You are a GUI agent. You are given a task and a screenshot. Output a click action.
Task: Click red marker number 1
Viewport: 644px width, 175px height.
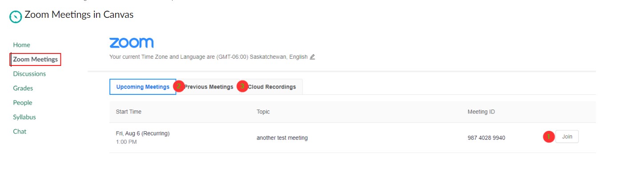[549, 137]
